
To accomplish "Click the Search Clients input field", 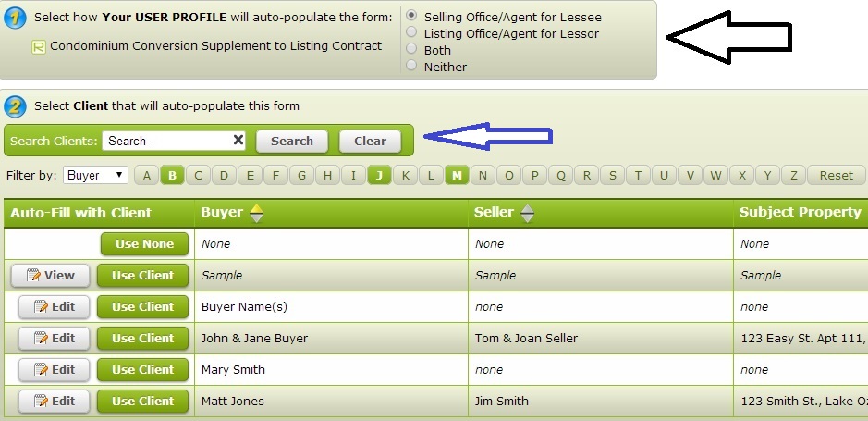I will pos(166,141).
